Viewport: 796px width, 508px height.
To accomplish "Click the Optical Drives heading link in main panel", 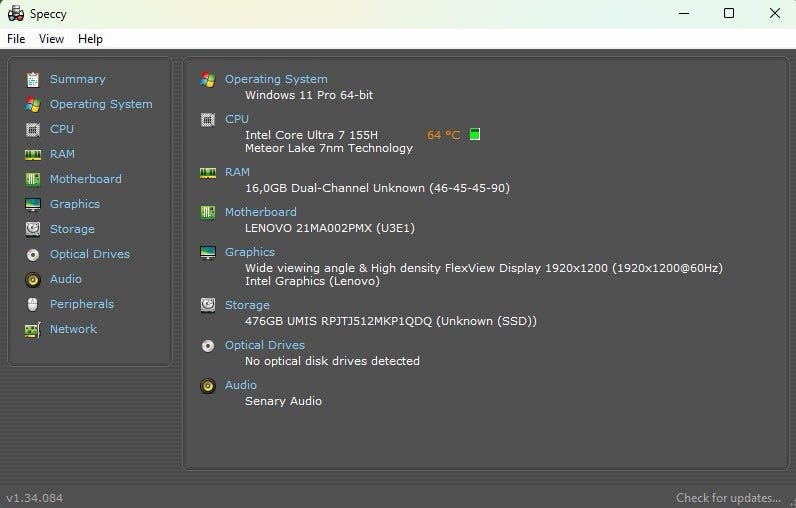I will click(265, 345).
